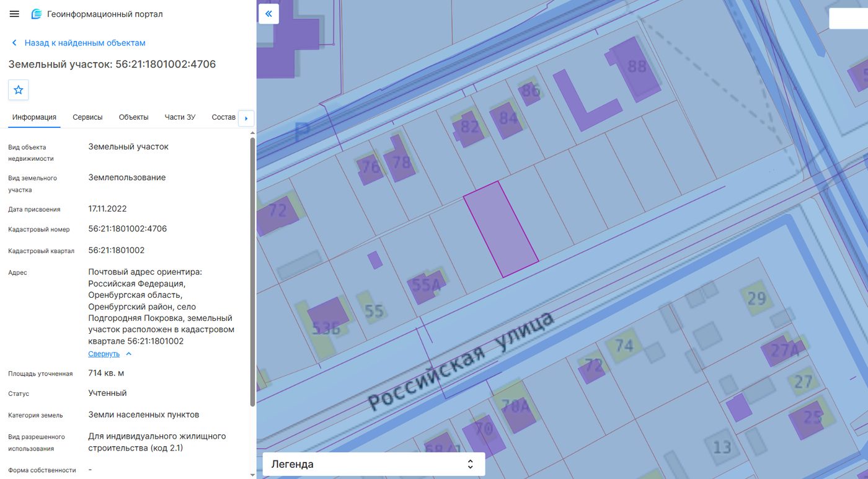Open the Состав tab

click(223, 117)
